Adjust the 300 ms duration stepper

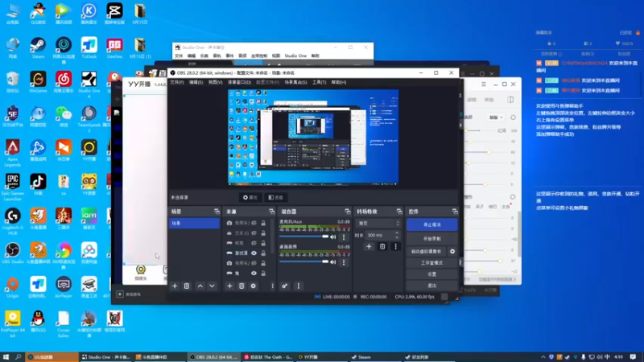(397, 235)
